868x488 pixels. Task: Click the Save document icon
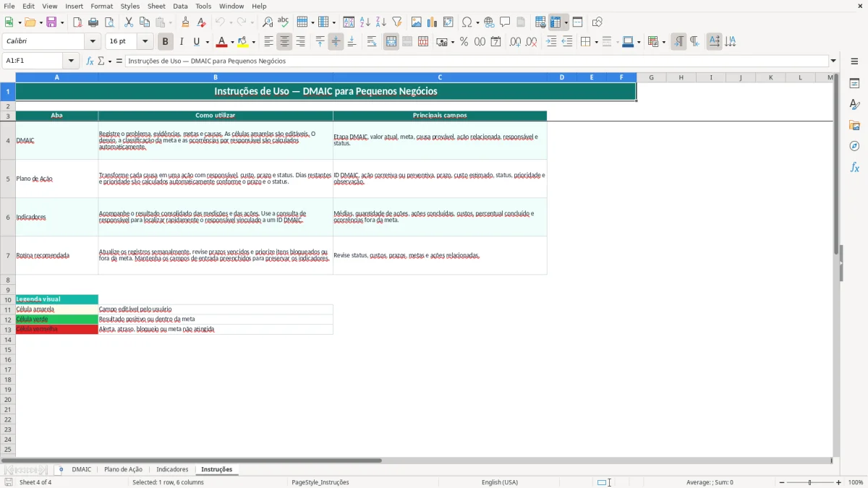point(51,22)
